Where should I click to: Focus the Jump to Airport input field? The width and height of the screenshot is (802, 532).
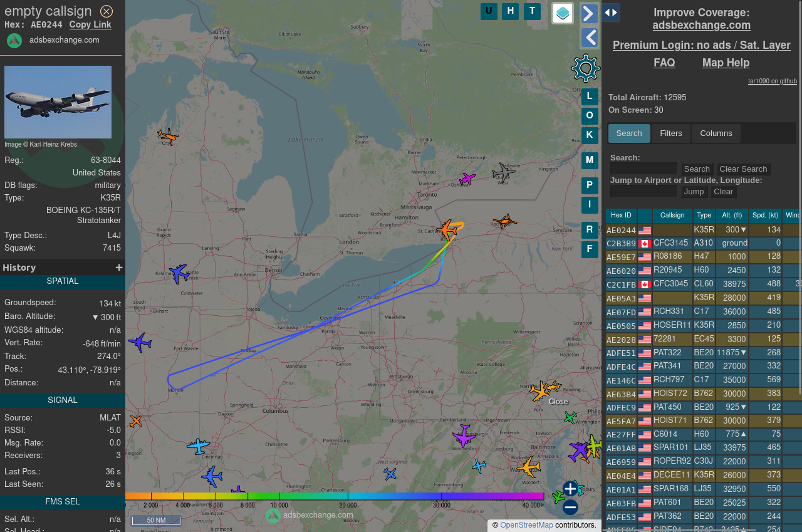643,191
